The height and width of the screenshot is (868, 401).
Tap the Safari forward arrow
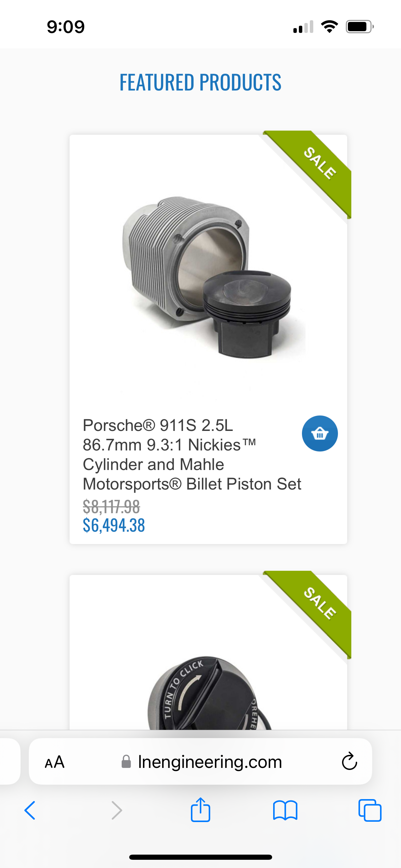117,810
